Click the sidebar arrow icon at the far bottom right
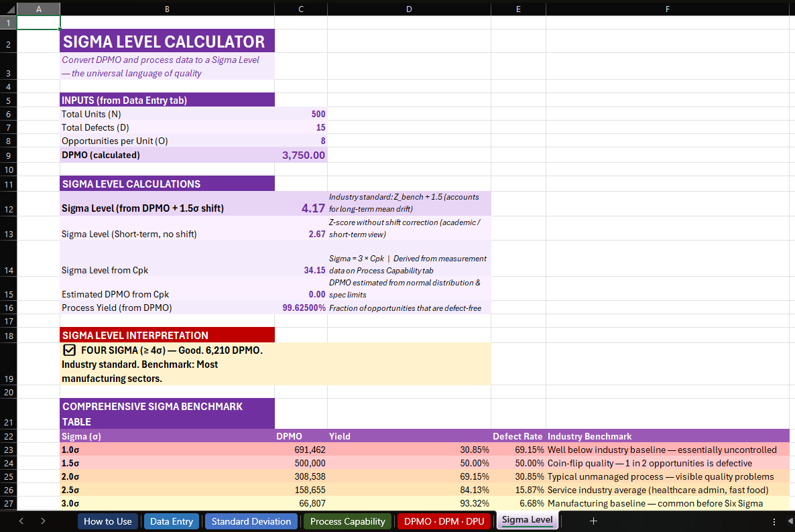The image size is (795, 532). (790, 521)
